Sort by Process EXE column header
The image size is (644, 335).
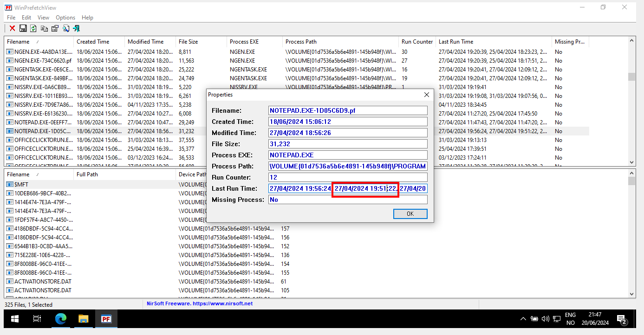[255, 42]
